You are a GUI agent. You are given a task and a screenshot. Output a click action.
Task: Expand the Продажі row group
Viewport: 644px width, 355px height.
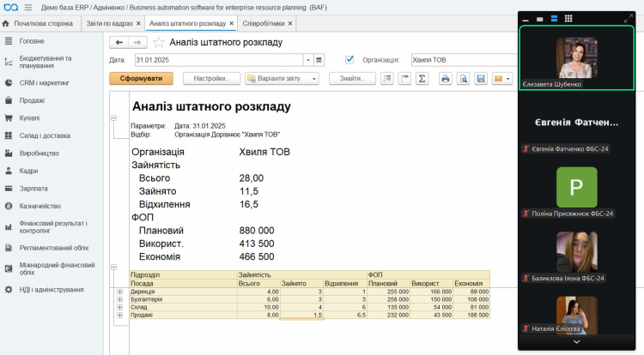[x=119, y=315]
